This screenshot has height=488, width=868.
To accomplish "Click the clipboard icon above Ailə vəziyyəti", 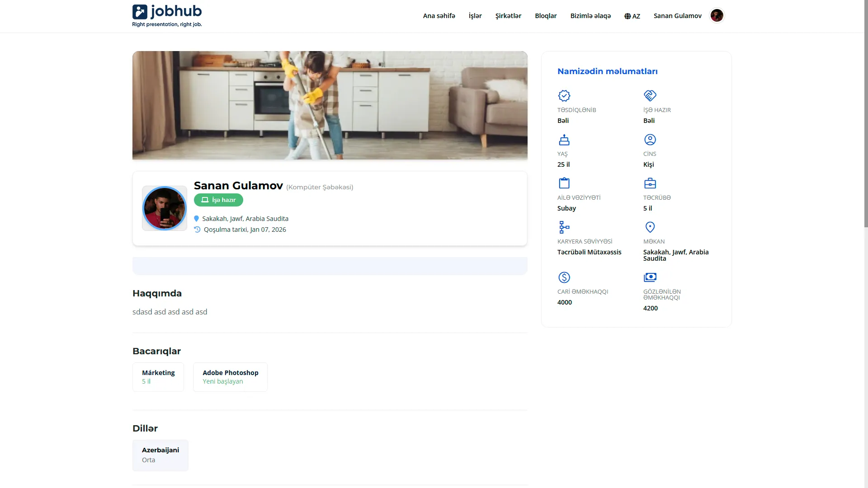I will click(564, 183).
